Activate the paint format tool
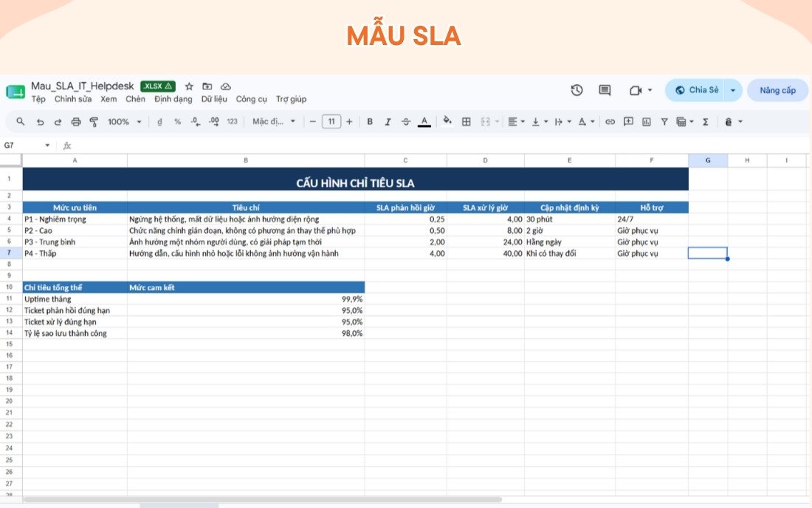The width and height of the screenshot is (812, 508). click(x=94, y=122)
